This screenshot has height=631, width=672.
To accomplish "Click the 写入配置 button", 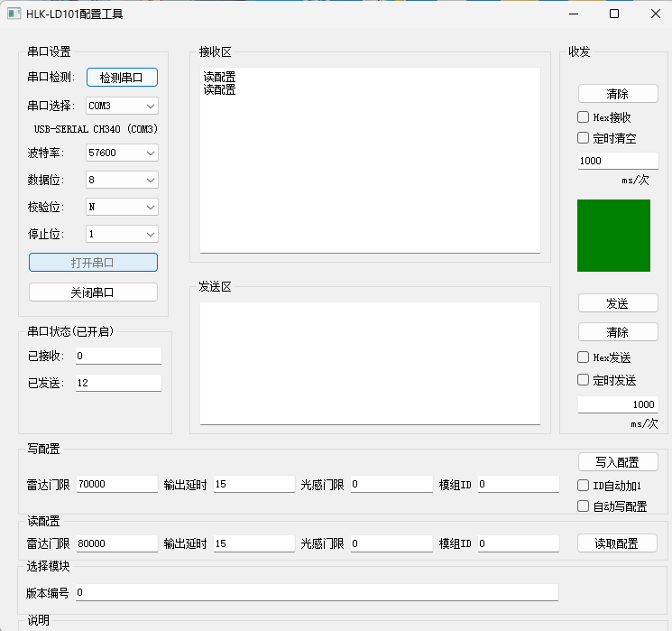I will [618, 462].
